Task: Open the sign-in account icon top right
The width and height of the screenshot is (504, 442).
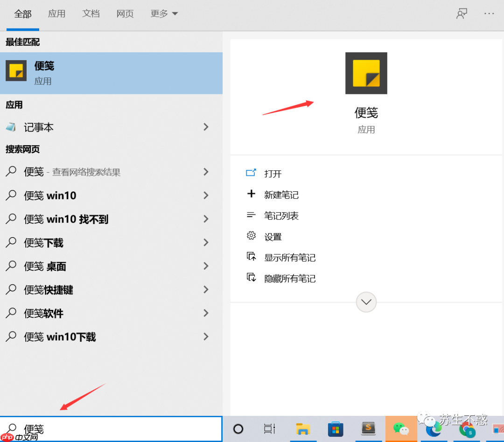Action: tap(462, 14)
